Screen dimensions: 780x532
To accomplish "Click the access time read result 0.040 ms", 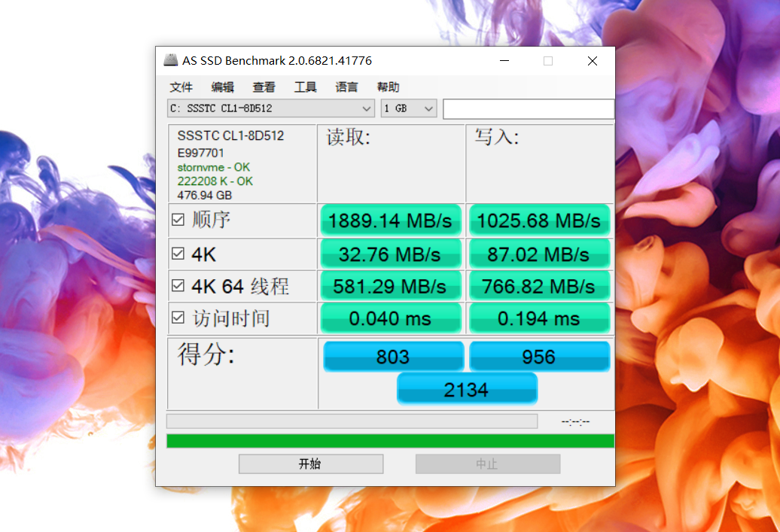I will tap(390, 318).
